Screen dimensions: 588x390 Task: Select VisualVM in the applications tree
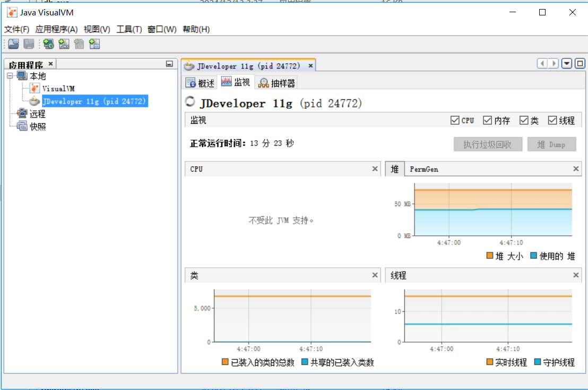pos(58,89)
